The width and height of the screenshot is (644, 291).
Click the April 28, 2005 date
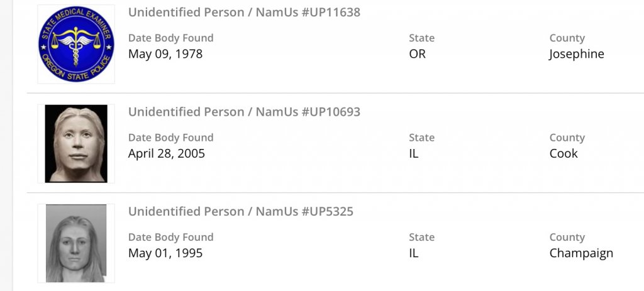(x=167, y=153)
